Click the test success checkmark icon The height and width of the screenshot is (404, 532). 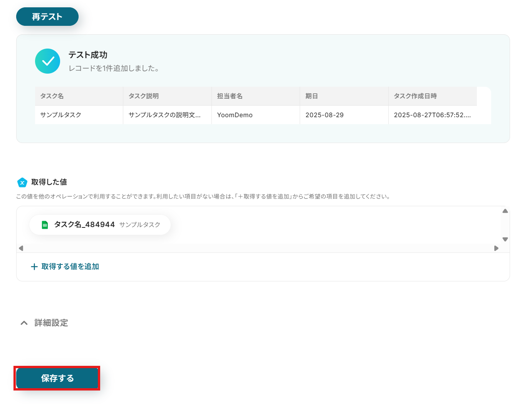pyautogui.click(x=48, y=61)
